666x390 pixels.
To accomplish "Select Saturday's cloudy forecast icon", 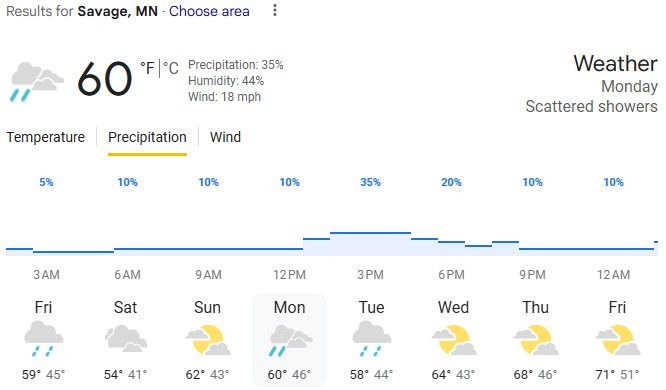I will click(126, 339).
